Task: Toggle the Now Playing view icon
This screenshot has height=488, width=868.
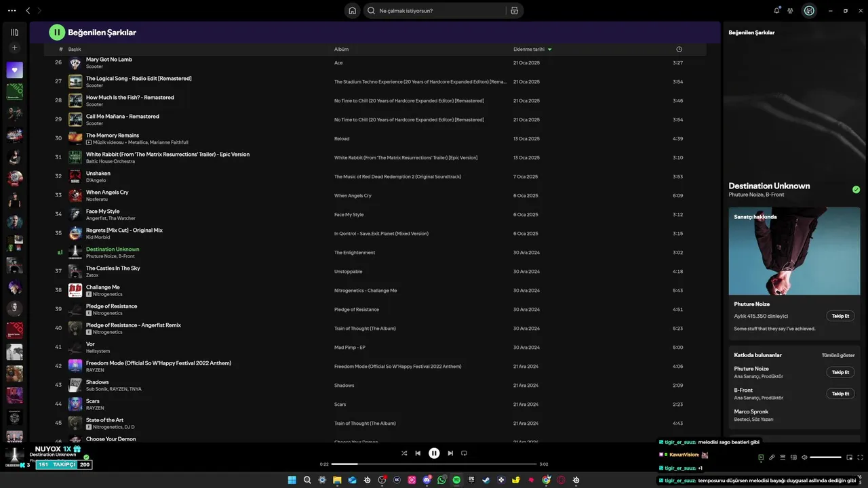Action: pyautogui.click(x=761, y=457)
